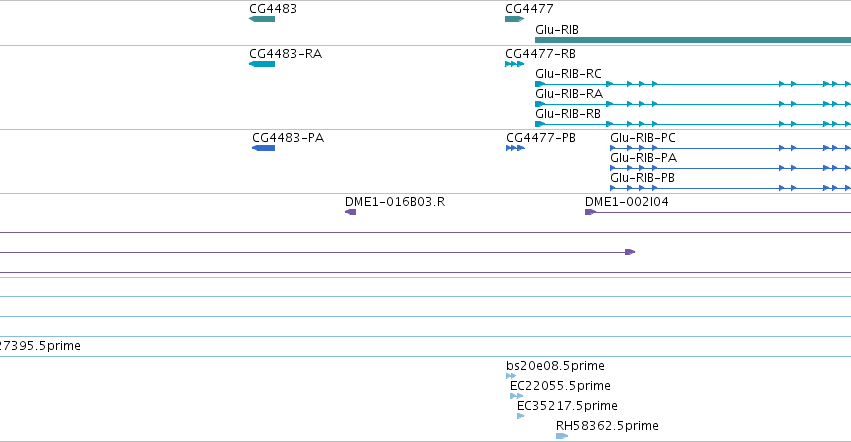The image size is (851, 442).
Task: Select the EC22055.5prime EST label
Action: 560,386
